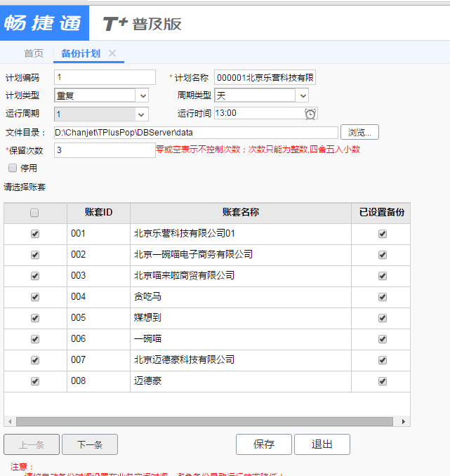Click the 畅捷通 logo
The height and width of the screenshot is (476, 450).
(x=44, y=23)
